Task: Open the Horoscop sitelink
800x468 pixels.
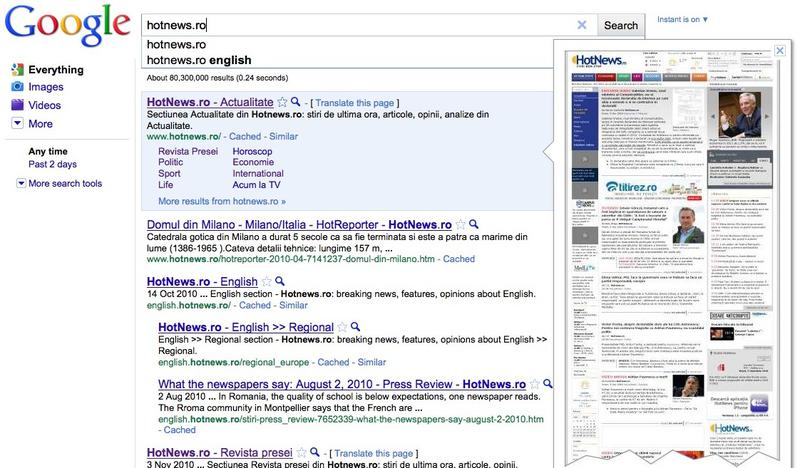Action: pos(253,152)
